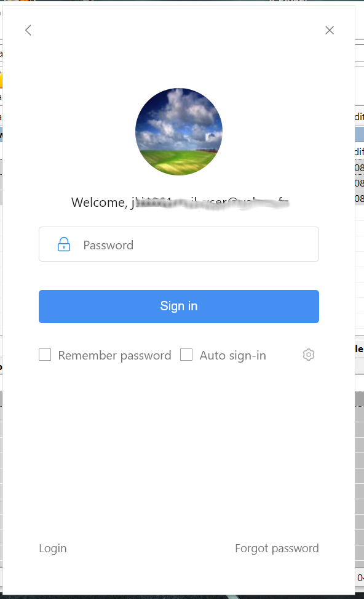Viewport: 364px width, 599px height.
Task: Focus the Password input field
Action: click(179, 244)
